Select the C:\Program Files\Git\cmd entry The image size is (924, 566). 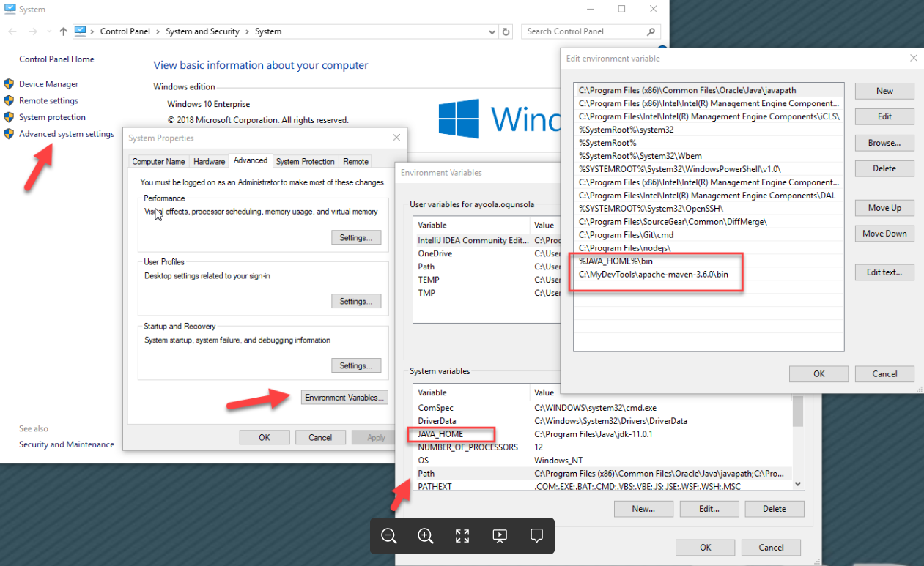coord(709,234)
